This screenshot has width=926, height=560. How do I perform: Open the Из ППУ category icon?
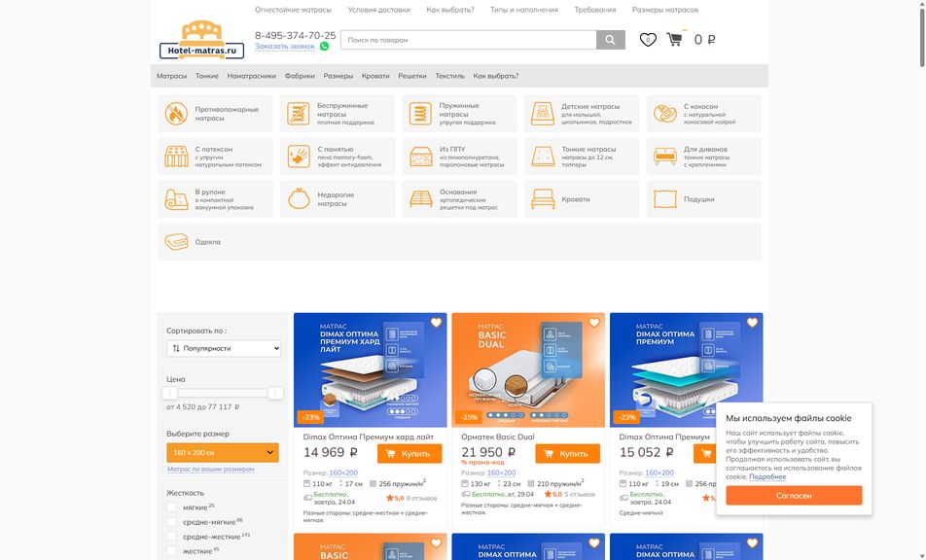[420, 157]
